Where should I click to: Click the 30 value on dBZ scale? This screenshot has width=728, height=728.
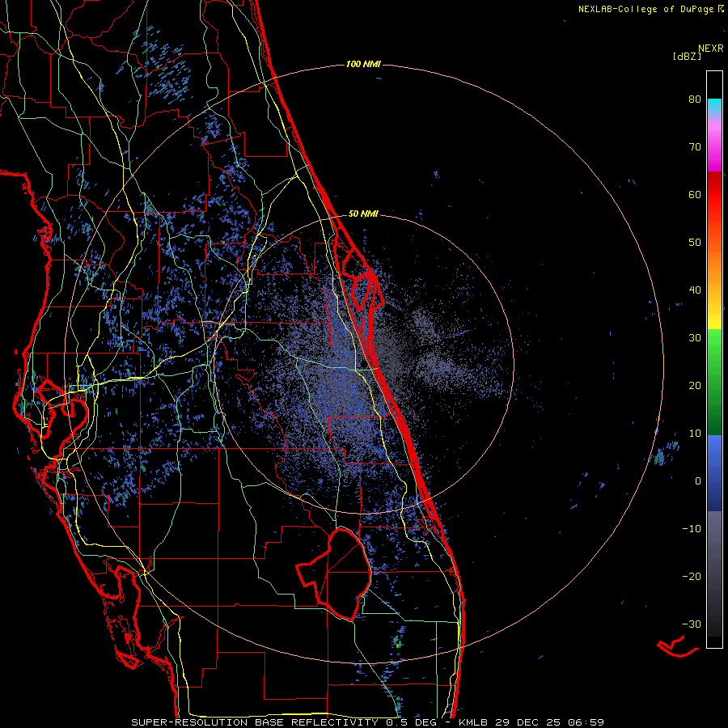pos(695,337)
